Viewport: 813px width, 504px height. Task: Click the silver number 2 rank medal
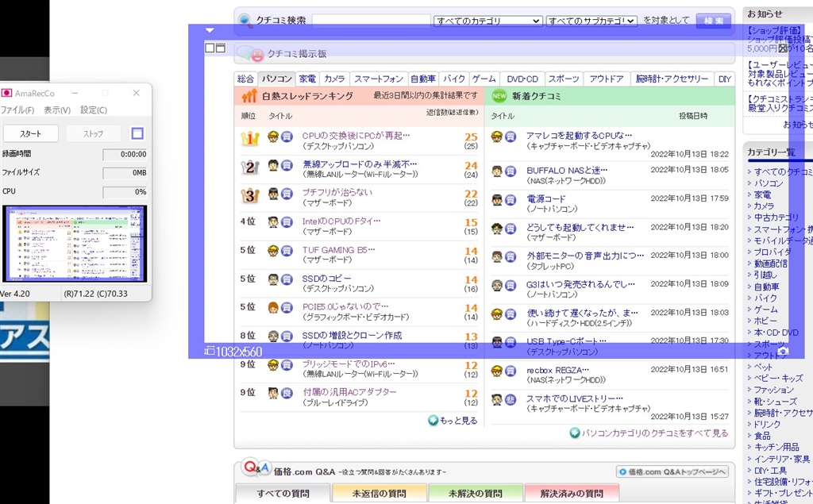coord(250,167)
